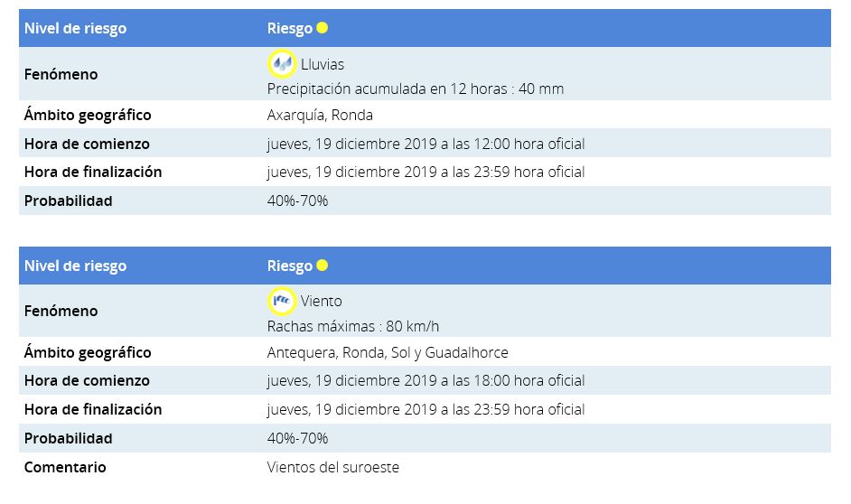Click Precipitación acumulada en 12 horas text
This screenshot has height=504, width=851.
tap(416, 89)
